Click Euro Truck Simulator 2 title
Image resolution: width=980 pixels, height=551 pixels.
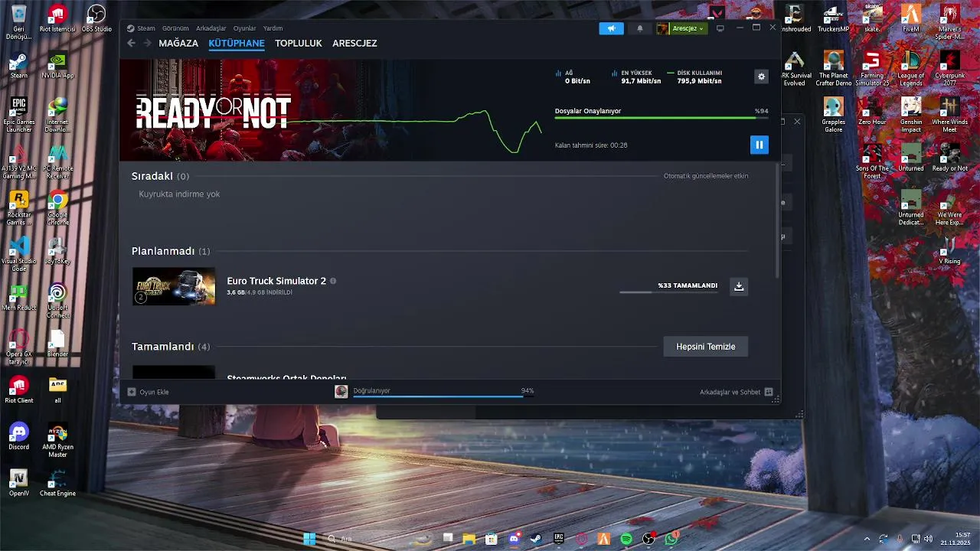click(276, 281)
